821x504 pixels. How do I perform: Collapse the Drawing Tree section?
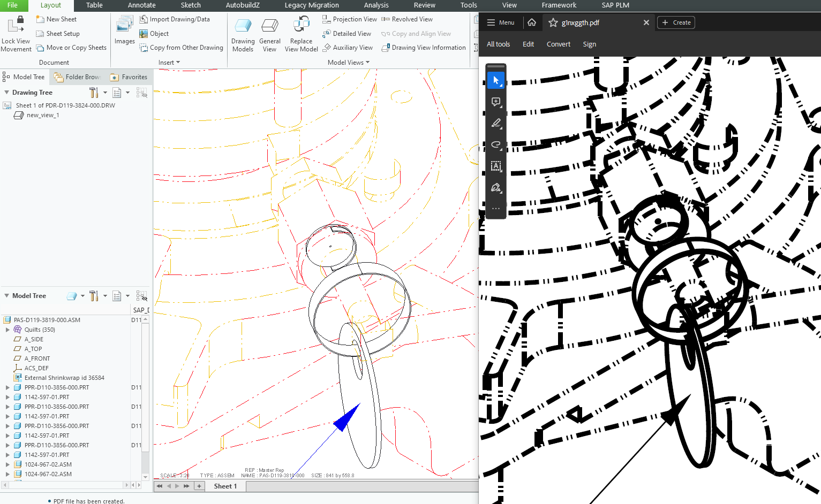point(6,92)
